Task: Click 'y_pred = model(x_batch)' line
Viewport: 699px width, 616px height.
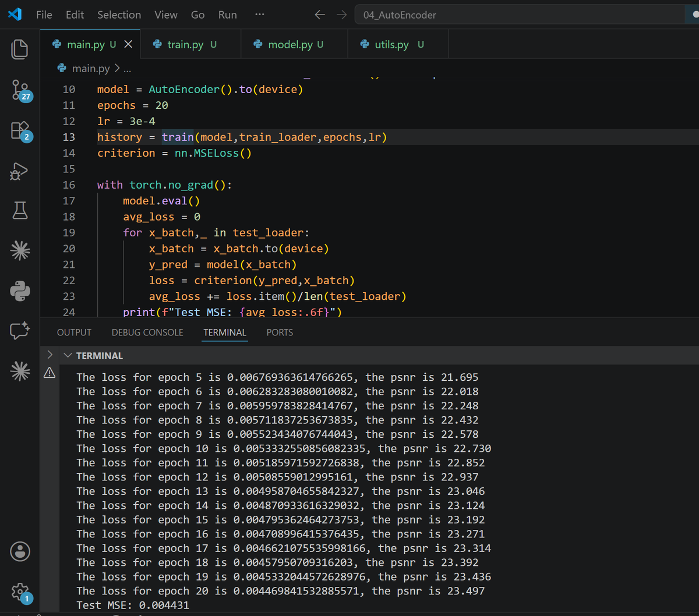Action: click(223, 264)
